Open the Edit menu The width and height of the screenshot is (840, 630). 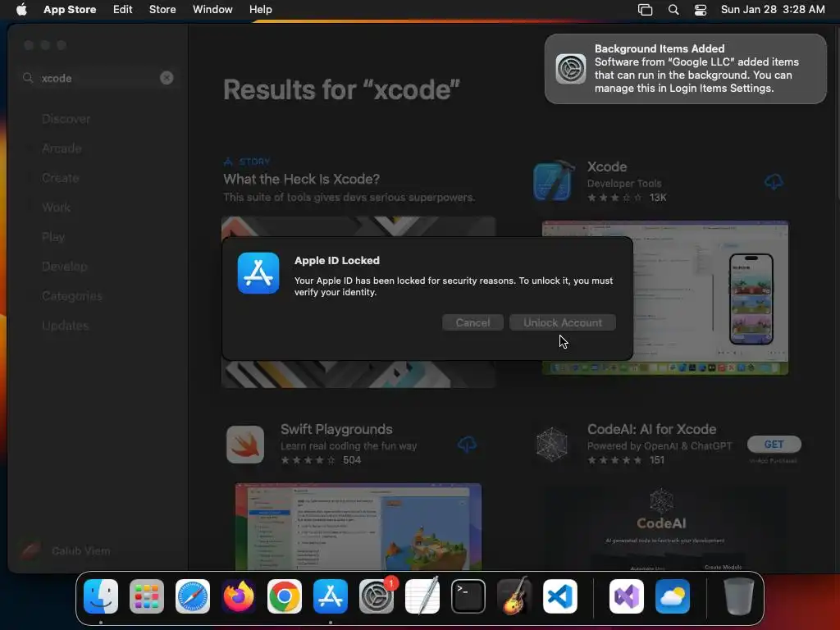123,10
